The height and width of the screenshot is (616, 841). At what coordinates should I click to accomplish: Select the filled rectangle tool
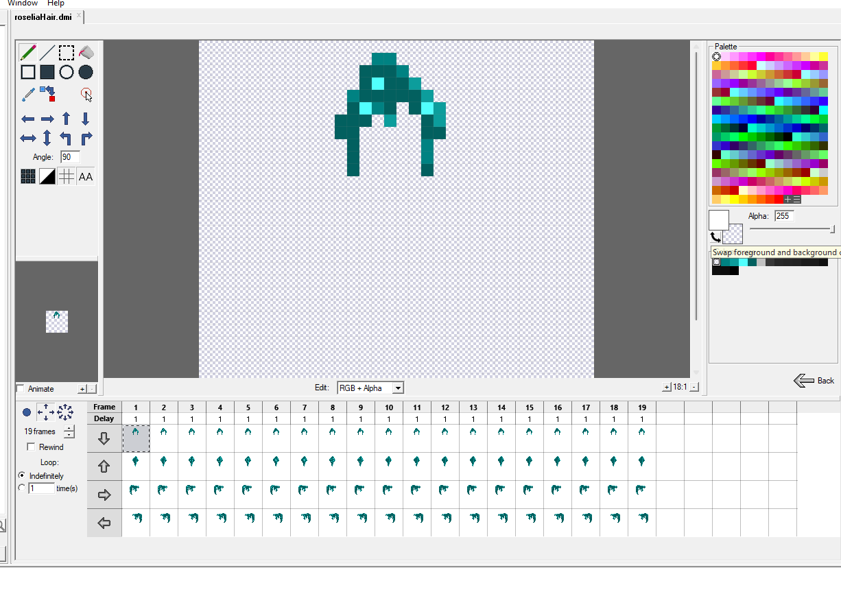pos(47,72)
